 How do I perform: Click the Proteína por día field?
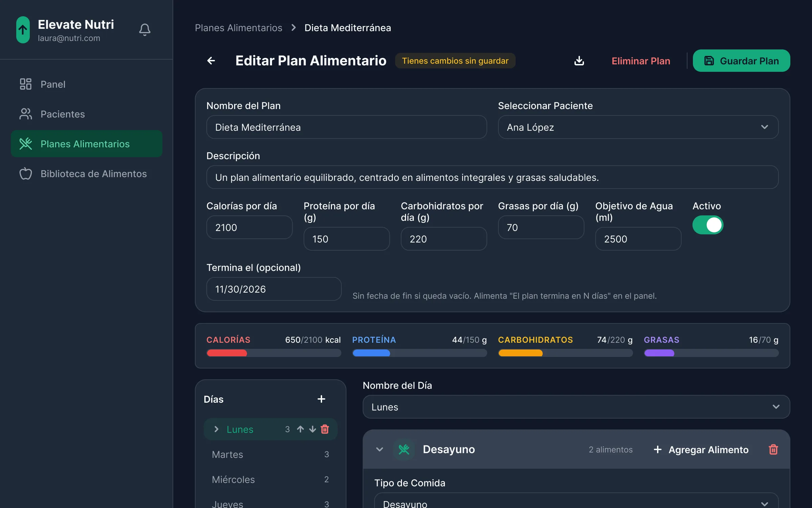click(347, 239)
